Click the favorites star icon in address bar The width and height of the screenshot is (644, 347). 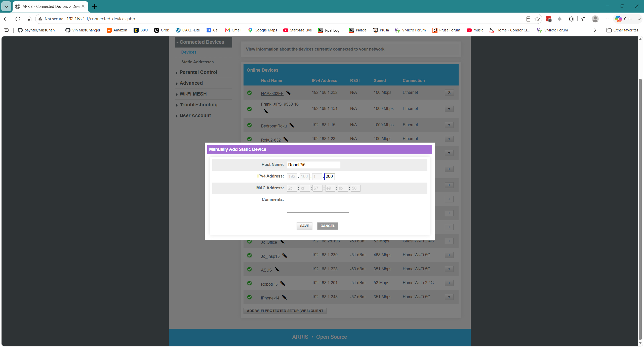[x=537, y=19]
